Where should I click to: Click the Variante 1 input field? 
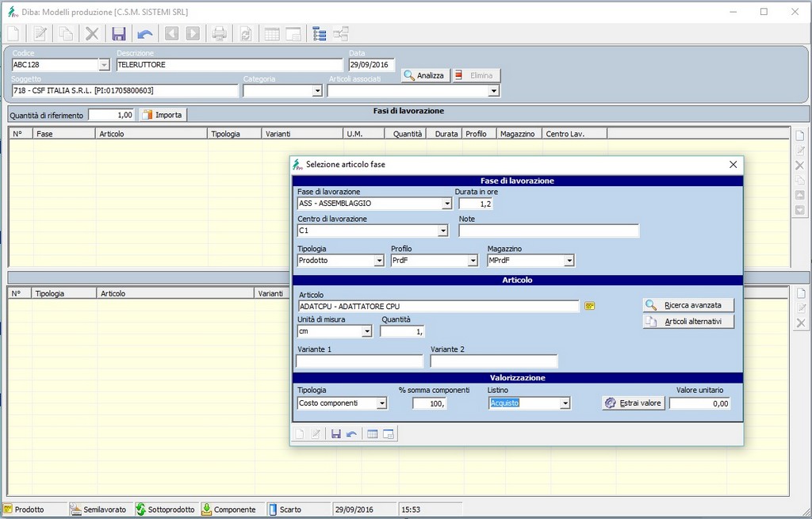(360, 361)
